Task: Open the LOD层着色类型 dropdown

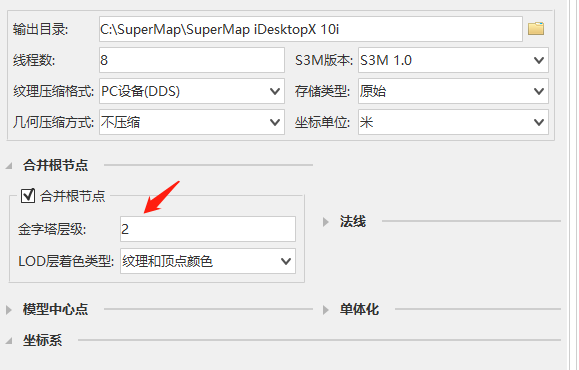Action: 208,261
